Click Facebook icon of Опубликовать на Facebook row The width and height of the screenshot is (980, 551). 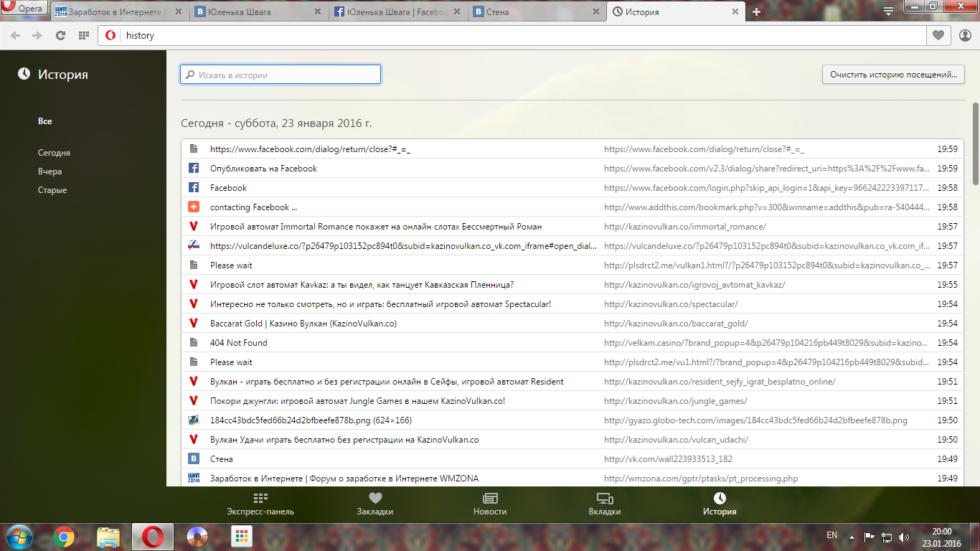(193, 169)
